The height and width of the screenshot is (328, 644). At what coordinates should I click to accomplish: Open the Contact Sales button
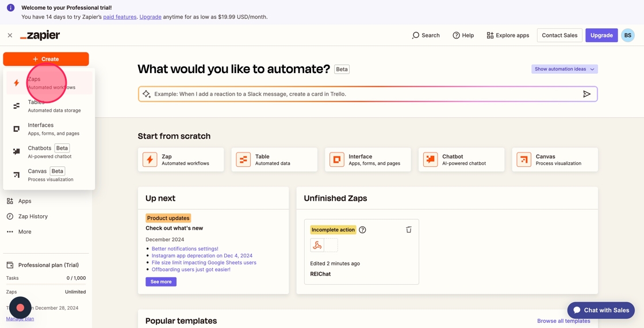point(559,35)
